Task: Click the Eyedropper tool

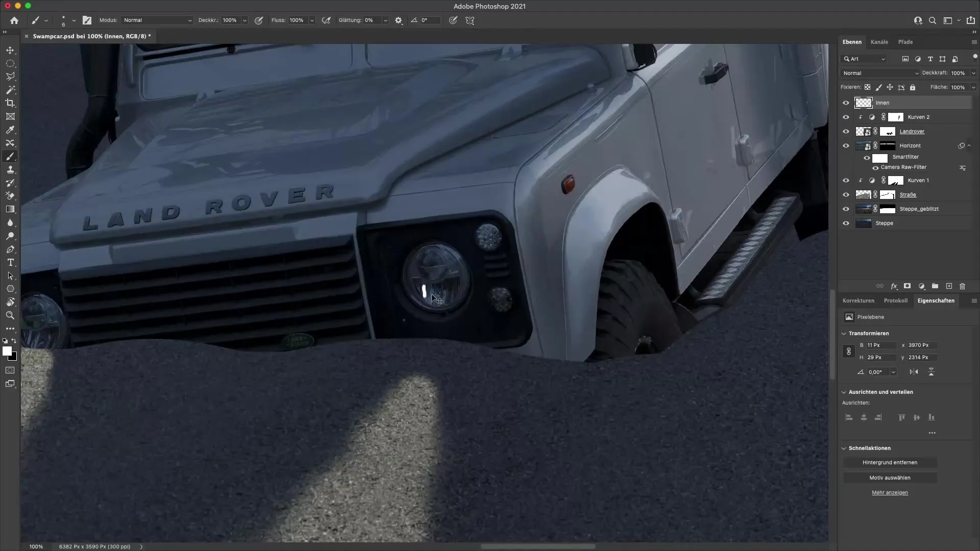Action: (10, 130)
